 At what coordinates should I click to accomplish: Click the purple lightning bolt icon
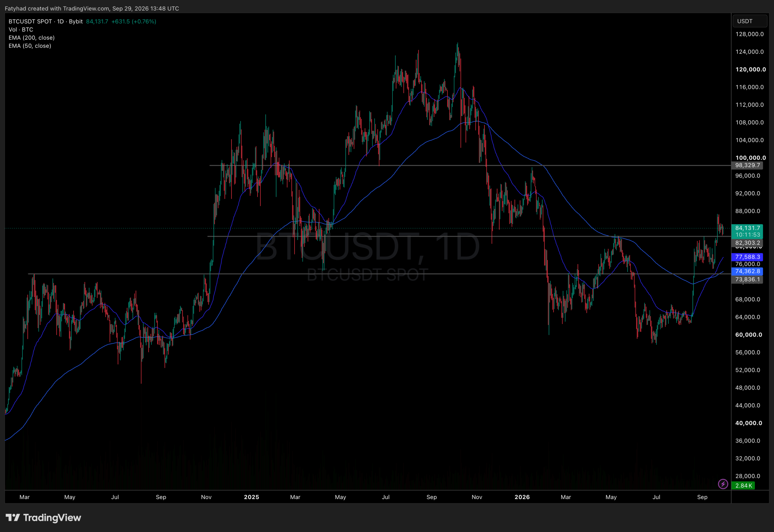pyautogui.click(x=723, y=484)
